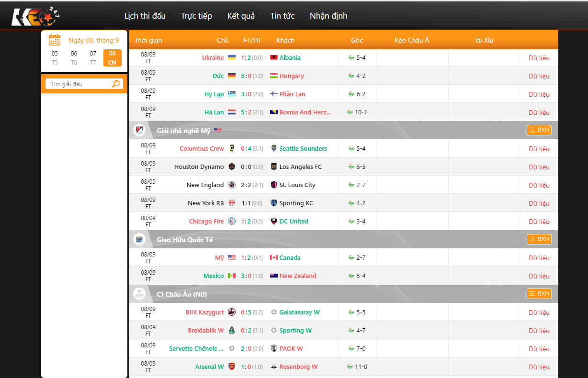Click the Tài Xỉu column header
Screen dimensions: 588x378
[484, 40]
